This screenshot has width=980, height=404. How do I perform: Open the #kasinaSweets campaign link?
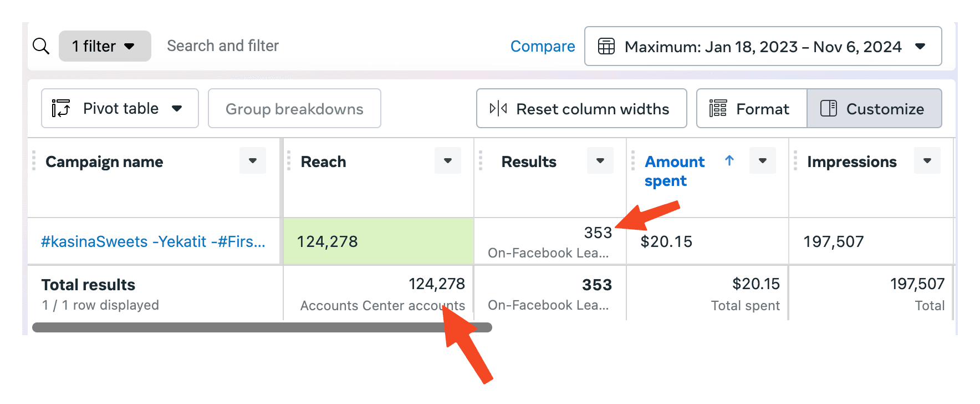(x=153, y=241)
